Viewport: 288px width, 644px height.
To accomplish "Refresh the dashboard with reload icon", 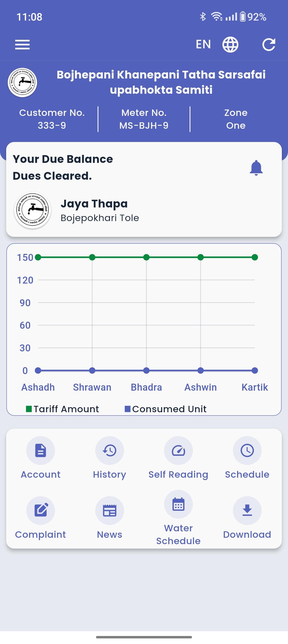I will point(269,44).
